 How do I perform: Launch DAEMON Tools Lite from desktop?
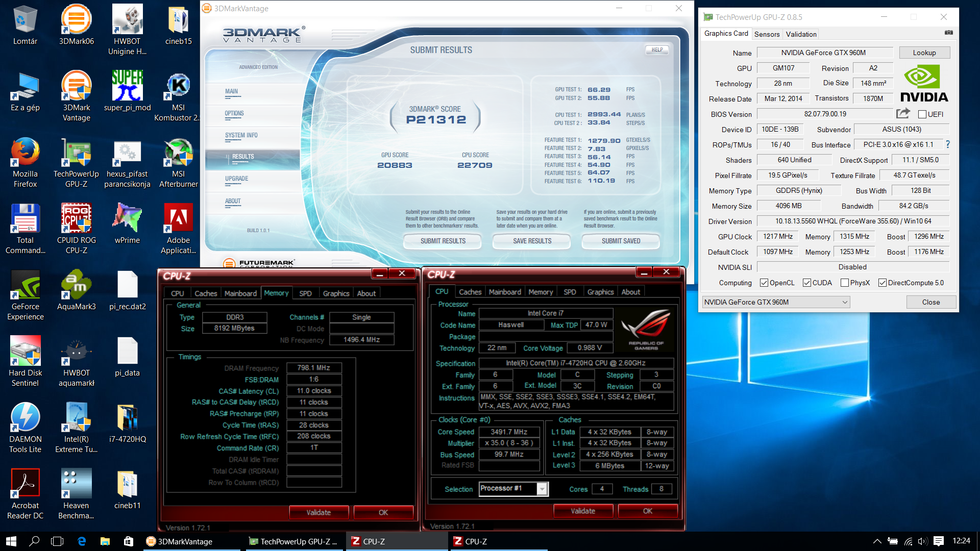[25, 428]
